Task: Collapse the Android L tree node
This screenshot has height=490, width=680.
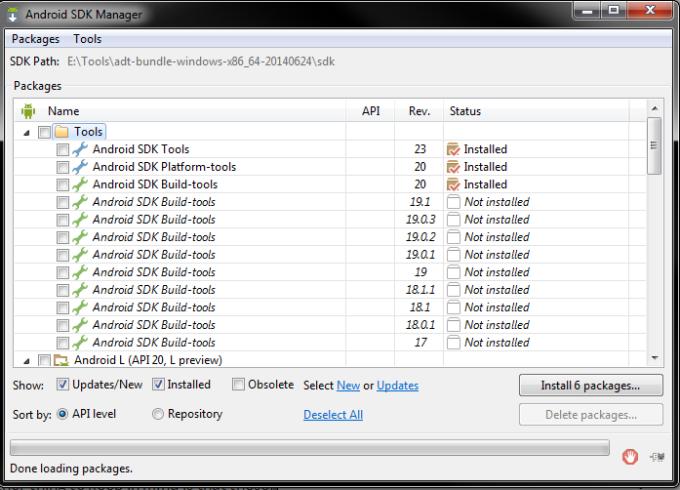Action: [26, 361]
